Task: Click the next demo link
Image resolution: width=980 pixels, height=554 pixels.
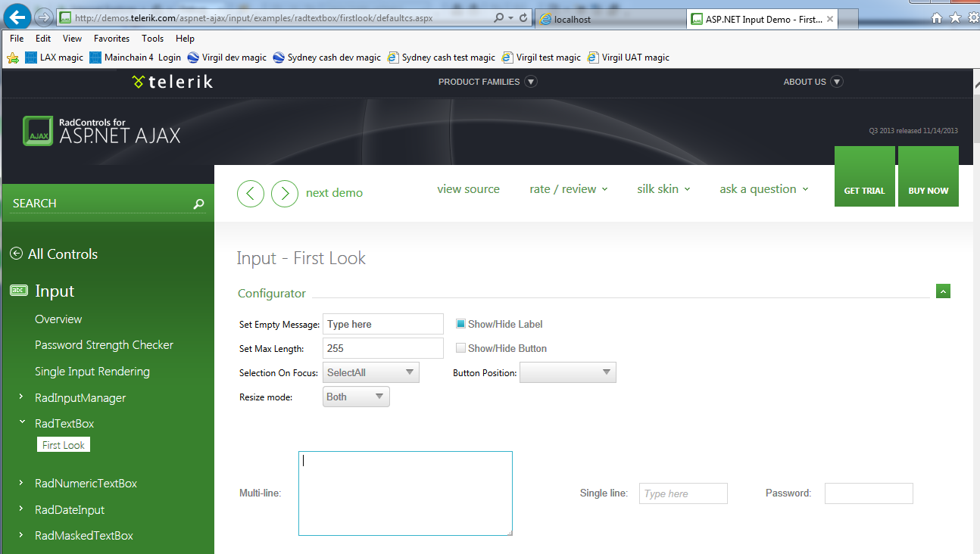Action: (334, 193)
